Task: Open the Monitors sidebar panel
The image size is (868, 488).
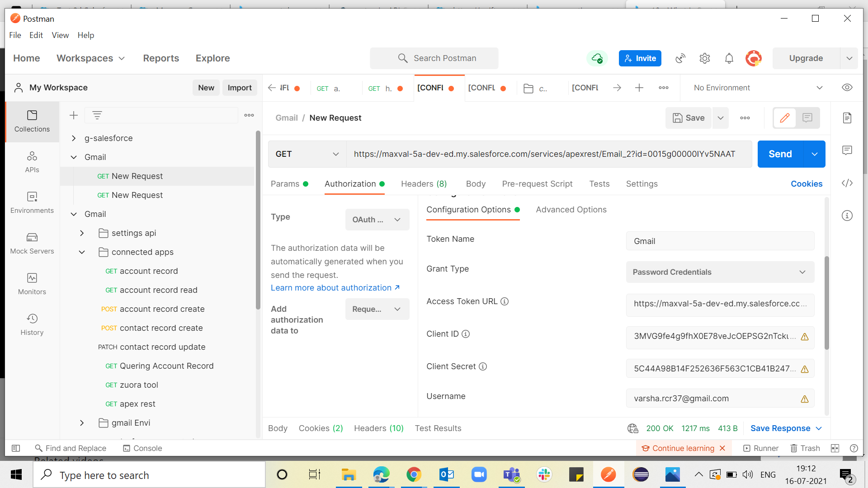Action: click(x=32, y=284)
